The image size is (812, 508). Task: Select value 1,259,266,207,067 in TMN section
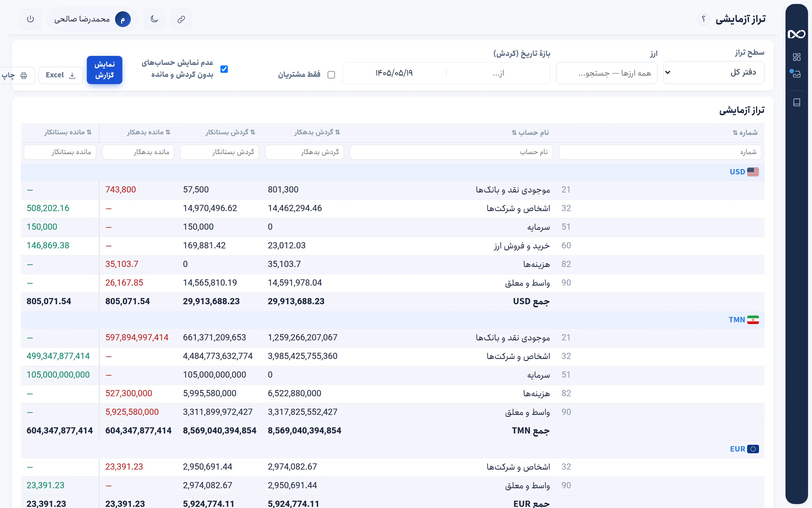302,337
